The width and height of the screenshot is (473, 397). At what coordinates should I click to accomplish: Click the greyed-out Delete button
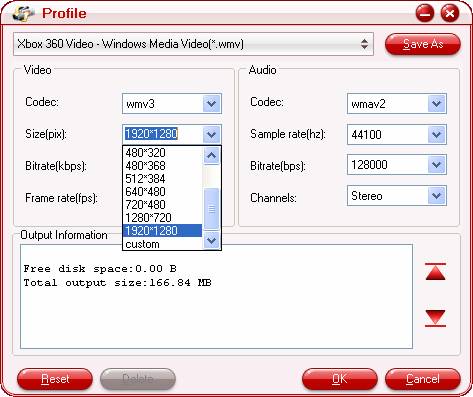[x=138, y=379]
